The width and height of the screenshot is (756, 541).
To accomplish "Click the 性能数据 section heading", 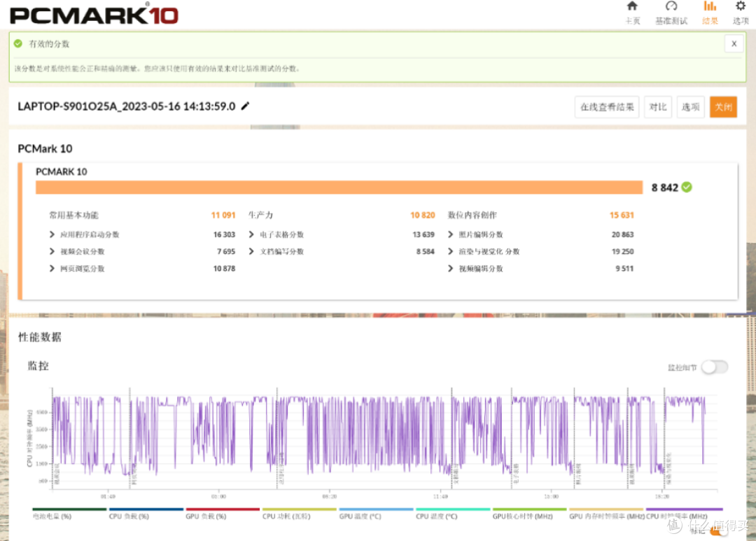I will click(x=39, y=337).
